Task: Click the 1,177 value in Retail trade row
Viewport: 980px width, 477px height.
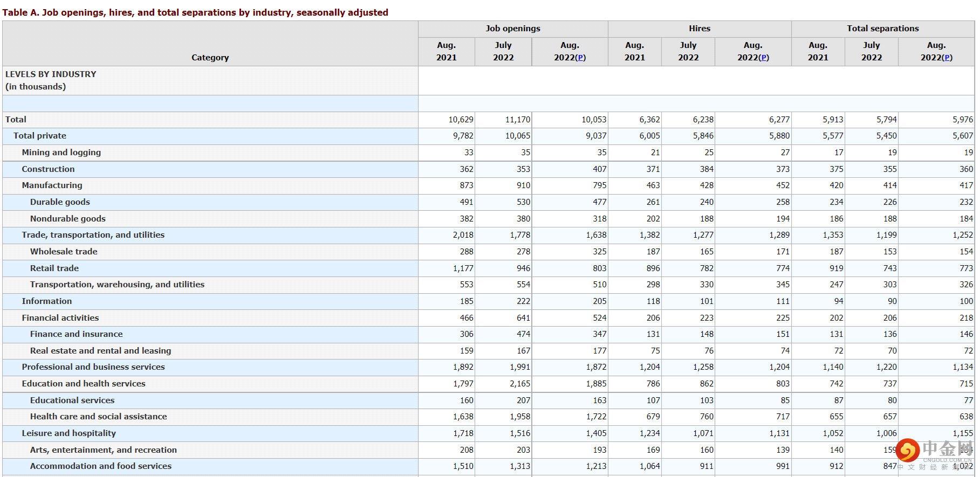Action: (463, 268)
